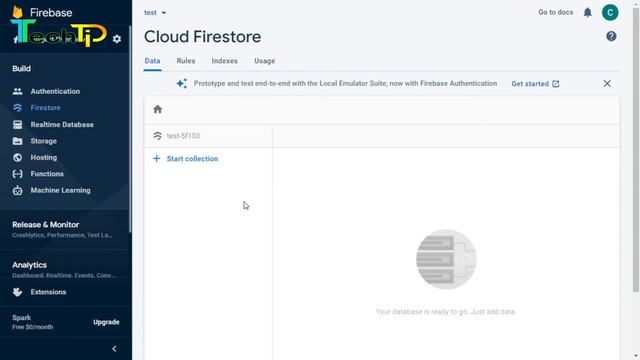Dismiss the Emulator Suite banner
The width and height of the screenshot is (640, 360).
click(607, 83)
